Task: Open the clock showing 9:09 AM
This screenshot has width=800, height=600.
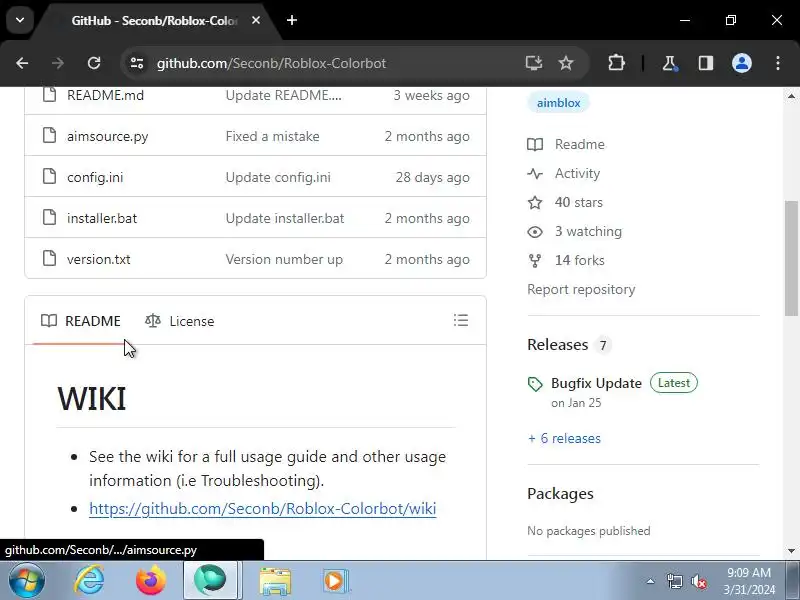Action: click(x=749, y=581)
